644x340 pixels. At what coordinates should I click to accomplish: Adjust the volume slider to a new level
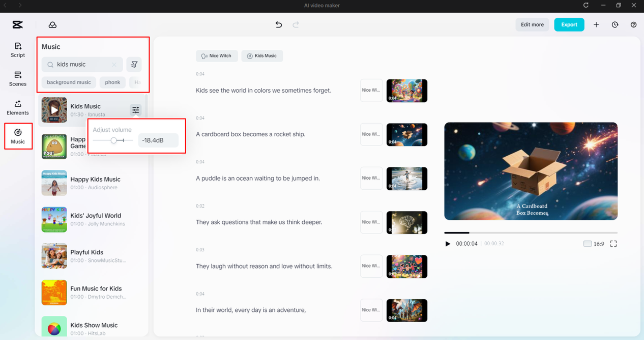(x=114, y=140)
